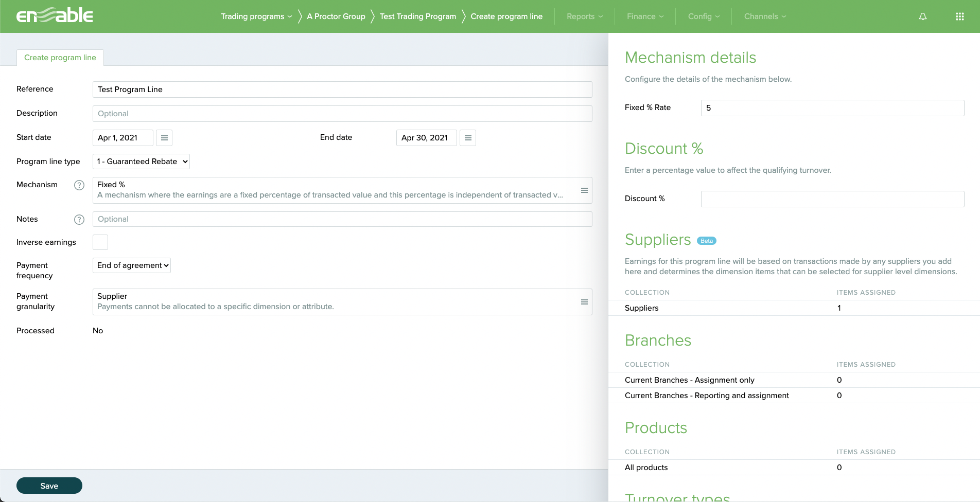Image resolution: width=980 pixels, height=502 pixels.
Task: Open the notifications bell
Action: tap(923, 16)
